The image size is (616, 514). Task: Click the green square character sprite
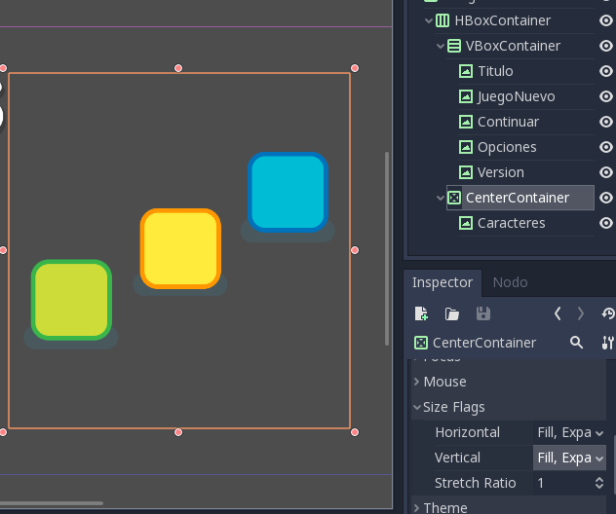(72, 300)
